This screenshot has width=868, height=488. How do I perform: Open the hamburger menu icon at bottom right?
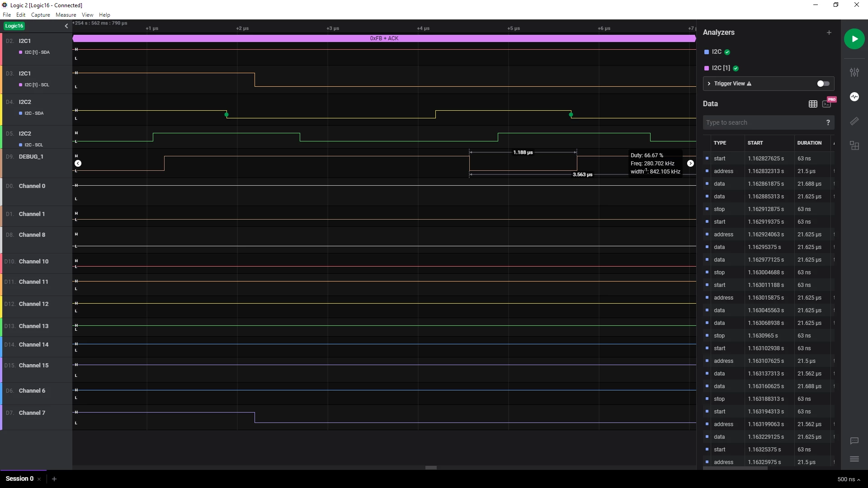click(x=854, y=459)
